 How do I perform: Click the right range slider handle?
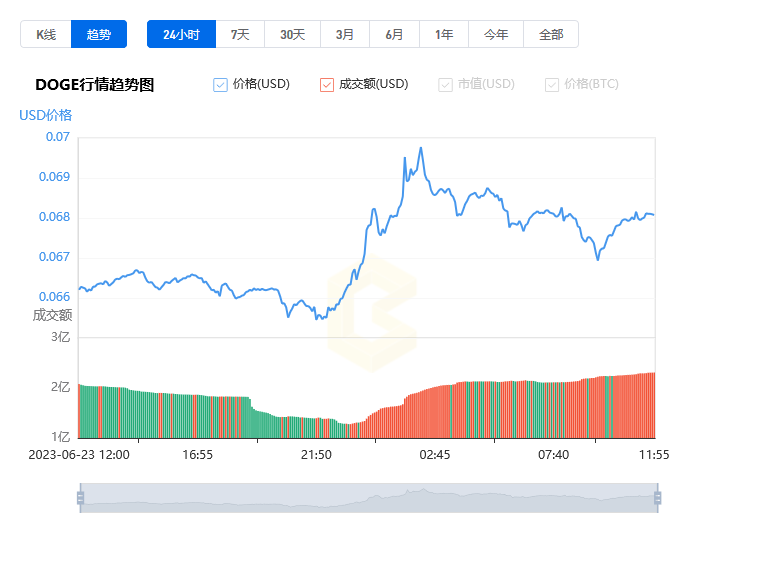click(657, 498)
